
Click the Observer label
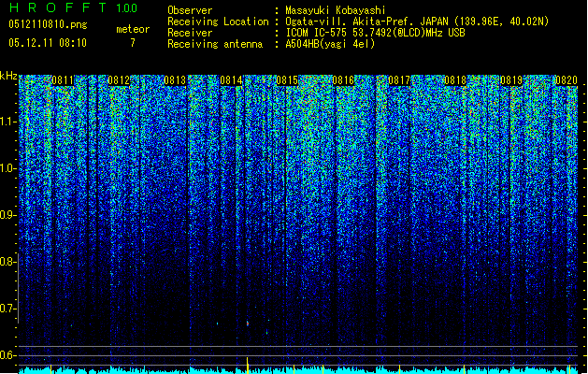190,10
